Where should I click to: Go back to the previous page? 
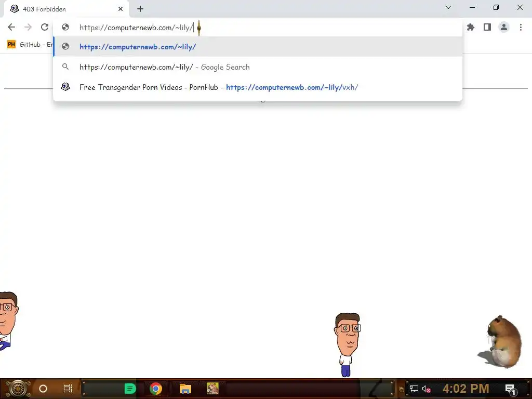point(11,27)
